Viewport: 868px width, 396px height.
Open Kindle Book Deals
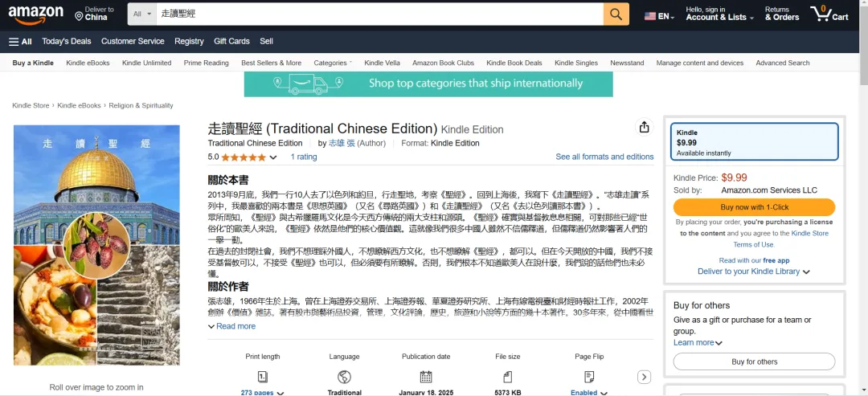point(514,63)
